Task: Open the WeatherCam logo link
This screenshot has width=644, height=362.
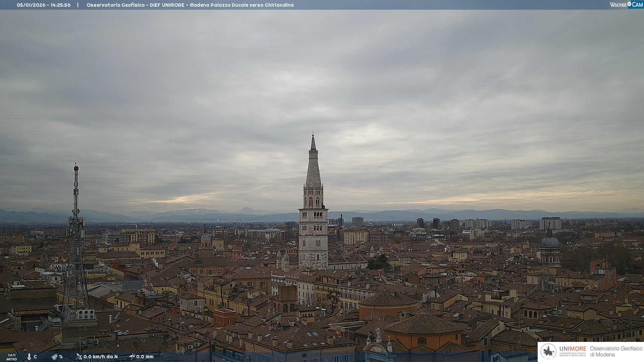Action: 626,4
